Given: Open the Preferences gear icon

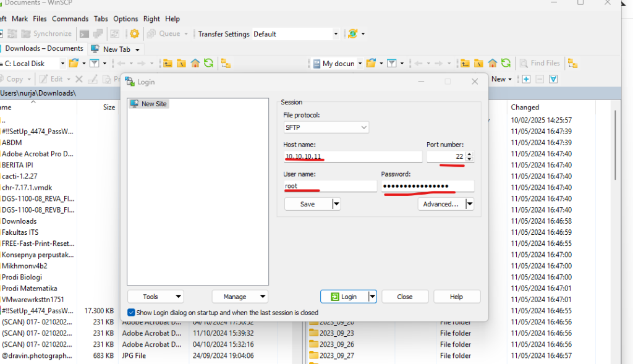Looking at the screenshot, I should click(x=134, y=34).
